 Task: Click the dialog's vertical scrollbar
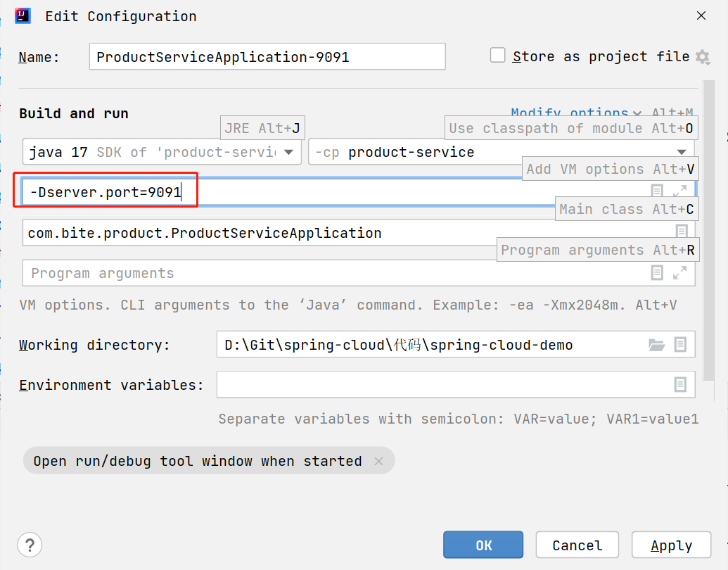(x=708, y=230)
